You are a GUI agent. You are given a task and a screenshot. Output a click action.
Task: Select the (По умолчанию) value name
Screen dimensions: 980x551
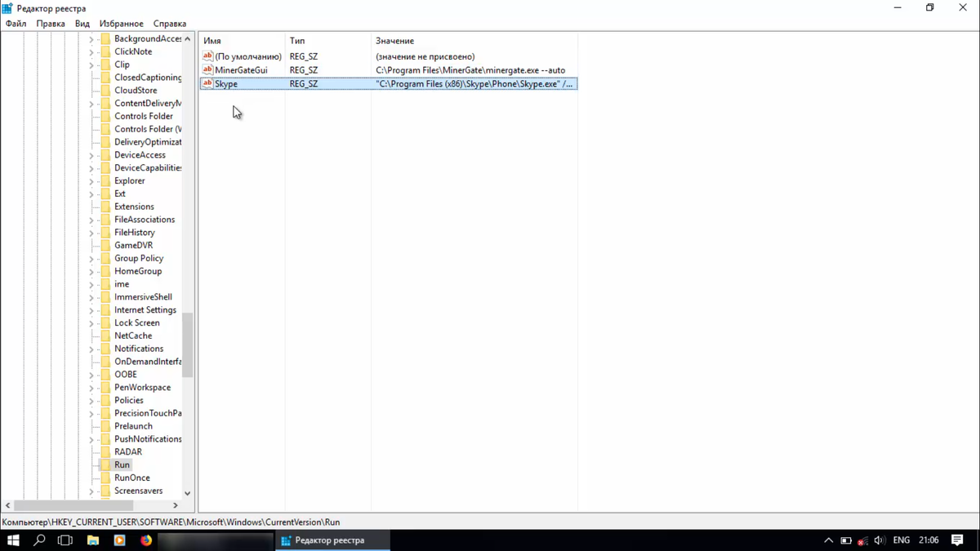pyautogui.click(x=248, y=56)
